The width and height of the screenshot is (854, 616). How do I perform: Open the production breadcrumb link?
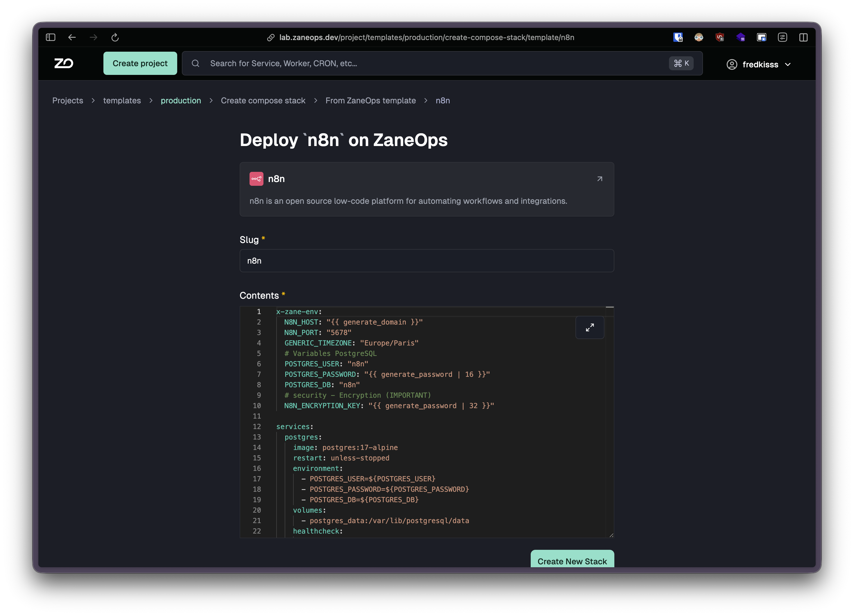click(x=181, y=100)
